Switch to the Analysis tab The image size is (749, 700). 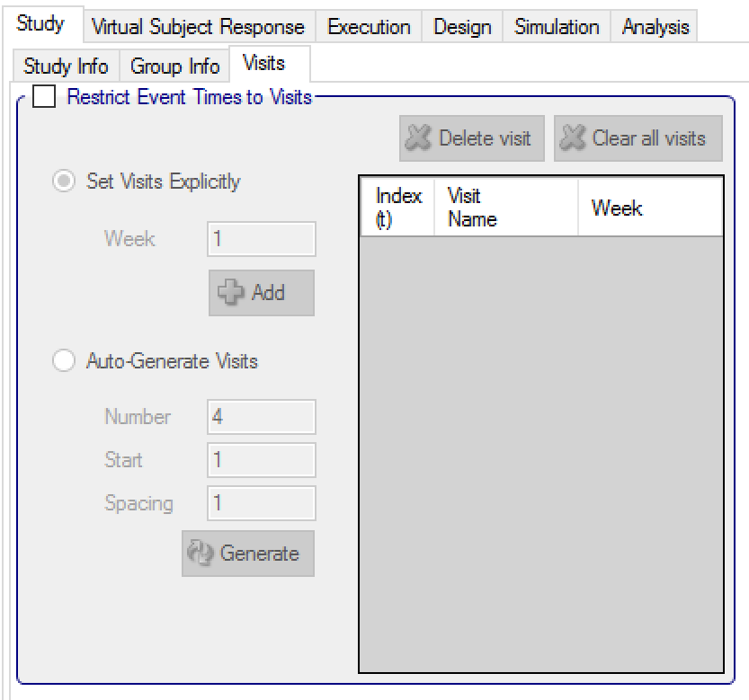pyautogui.click(x=655, y=27)
